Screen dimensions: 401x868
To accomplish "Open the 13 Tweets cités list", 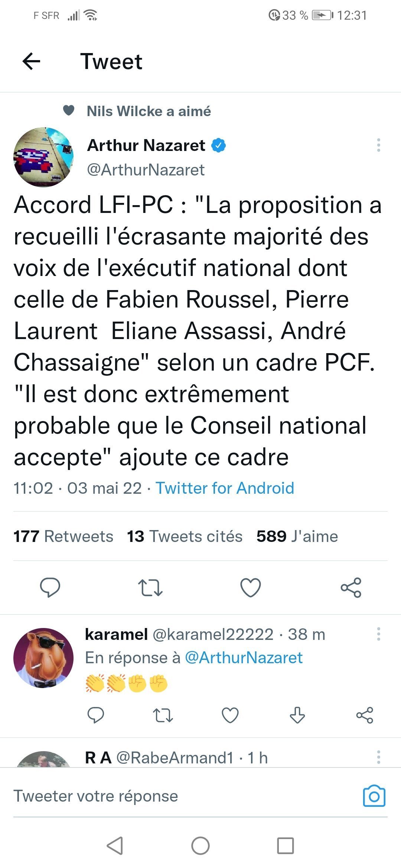I will coord(185,536).
